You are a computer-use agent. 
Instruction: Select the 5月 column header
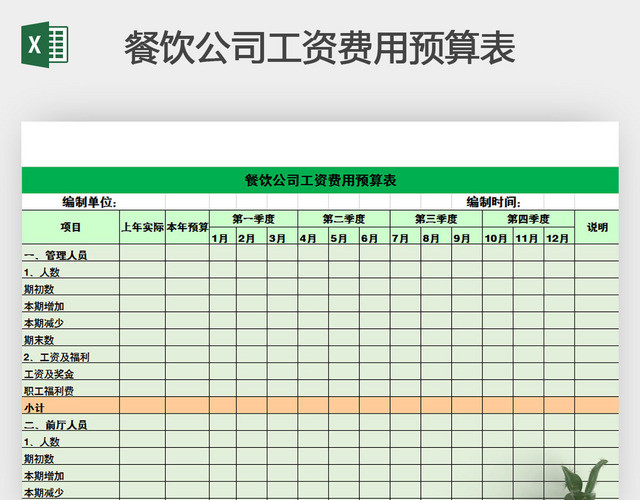[x=344, y=238]
